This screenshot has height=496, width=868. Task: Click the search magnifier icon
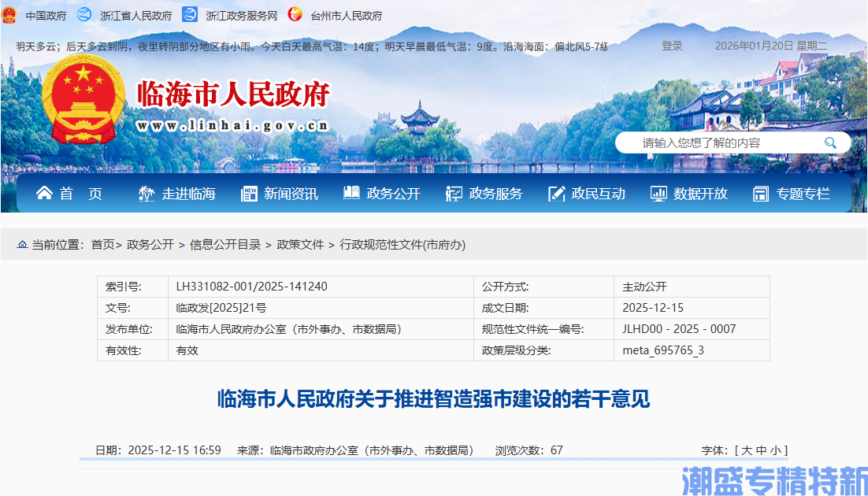pyautogui.click(x=831, y=143)
